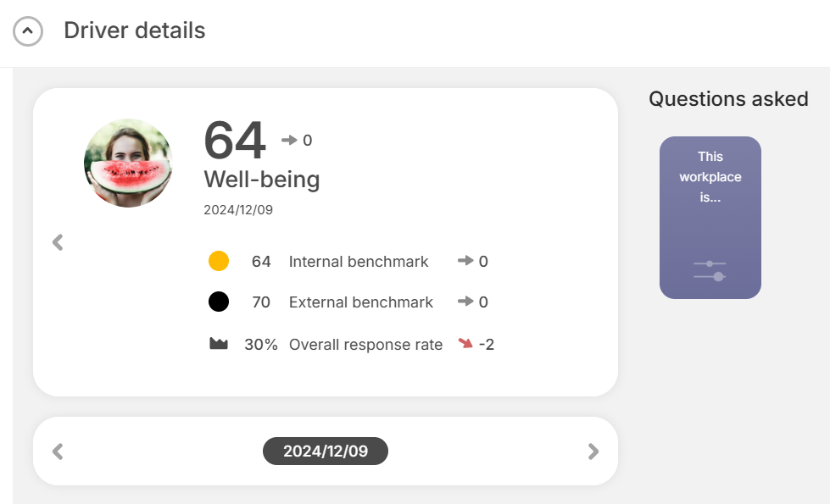Select the 2024/12/09 date pill
Screen dimensions: 830x504
(326, 451)
